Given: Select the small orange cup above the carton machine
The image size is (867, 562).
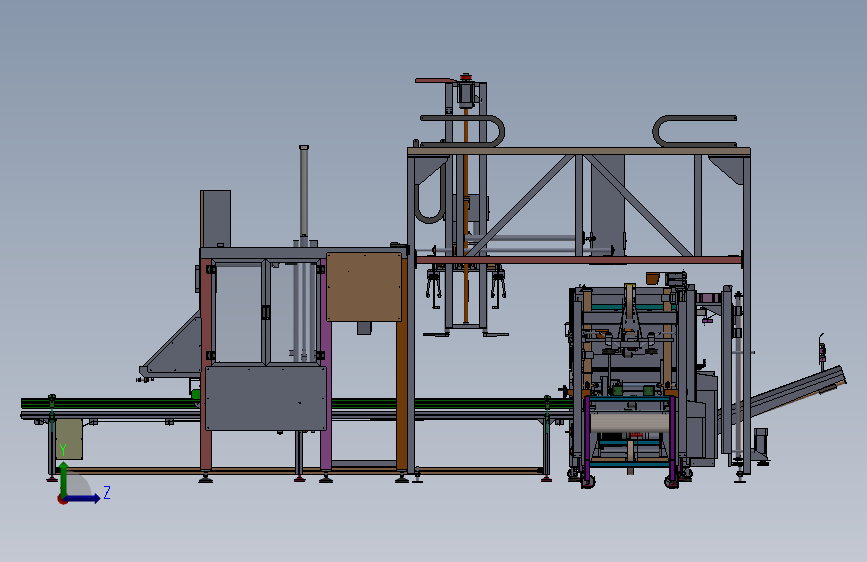Looking at the screenshot, I should point(653,278).
